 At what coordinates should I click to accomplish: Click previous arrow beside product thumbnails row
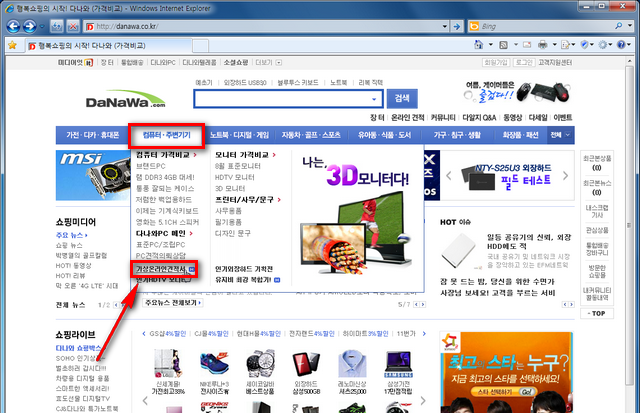[145, 400]
